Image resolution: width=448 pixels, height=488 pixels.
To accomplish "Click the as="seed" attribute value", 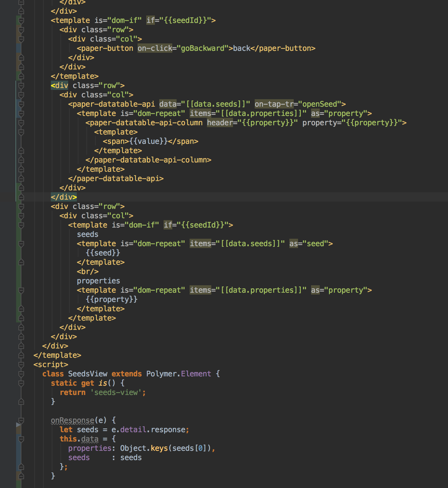I will (315, 244).
